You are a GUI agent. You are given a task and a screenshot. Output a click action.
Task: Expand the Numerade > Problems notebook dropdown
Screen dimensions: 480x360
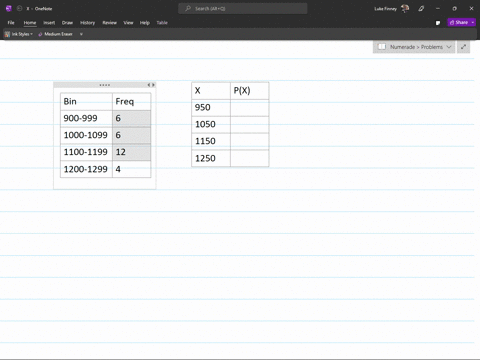coord(449,47)
